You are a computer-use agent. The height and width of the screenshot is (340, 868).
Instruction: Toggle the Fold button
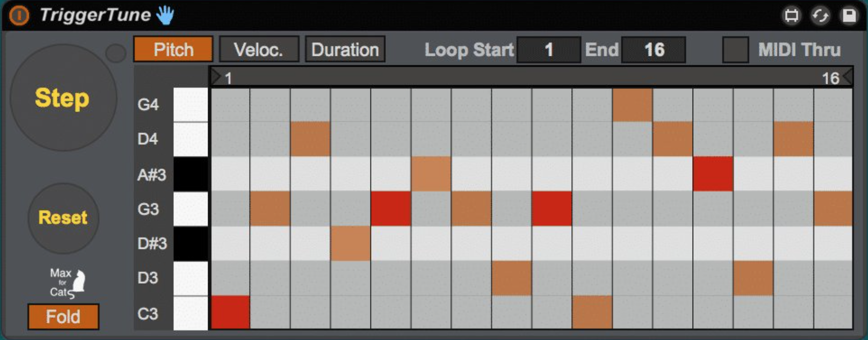click(63, 317)
